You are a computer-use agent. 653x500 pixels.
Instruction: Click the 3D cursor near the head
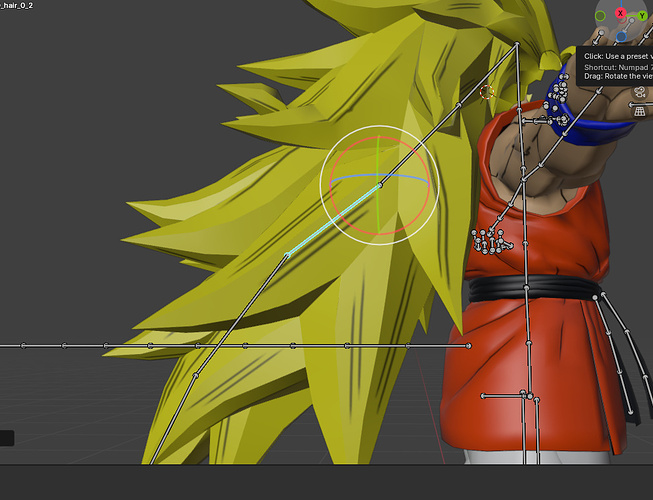coord(487,92)
